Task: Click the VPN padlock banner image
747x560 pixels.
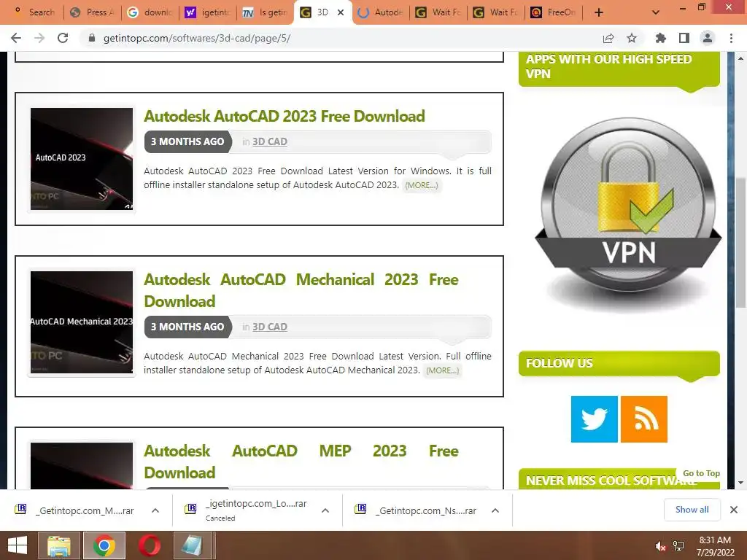Action: [628, 214]
